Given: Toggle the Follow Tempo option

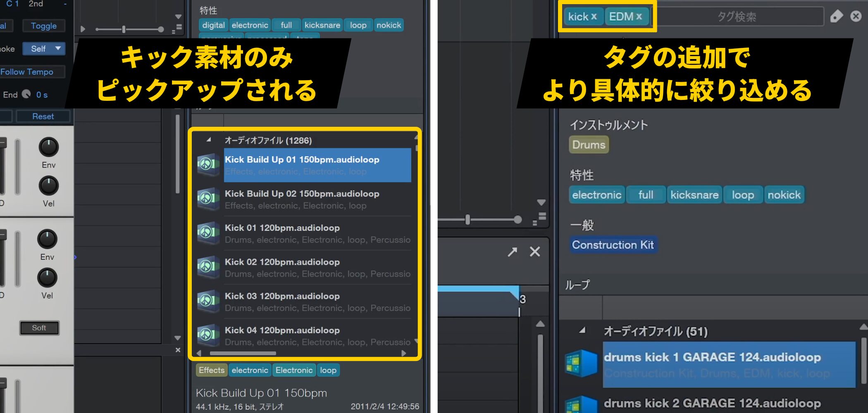Looking at the screenshot, I should [x=27, y=72].
